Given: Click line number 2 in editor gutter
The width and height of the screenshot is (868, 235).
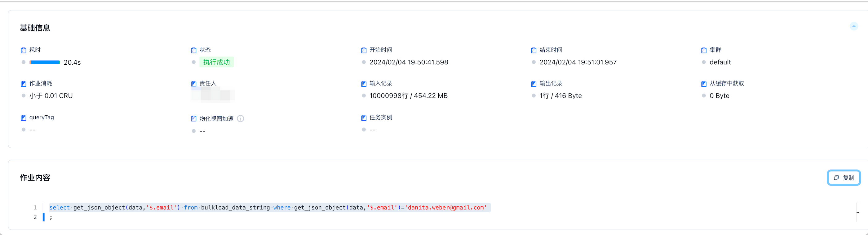Looking at the screenshot, I should [x=35, y=217].
